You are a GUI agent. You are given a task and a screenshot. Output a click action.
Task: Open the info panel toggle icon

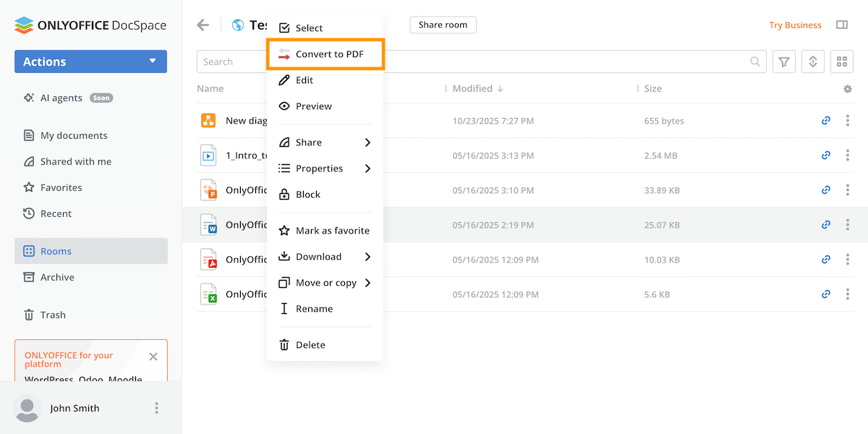(x=842, y=24)
